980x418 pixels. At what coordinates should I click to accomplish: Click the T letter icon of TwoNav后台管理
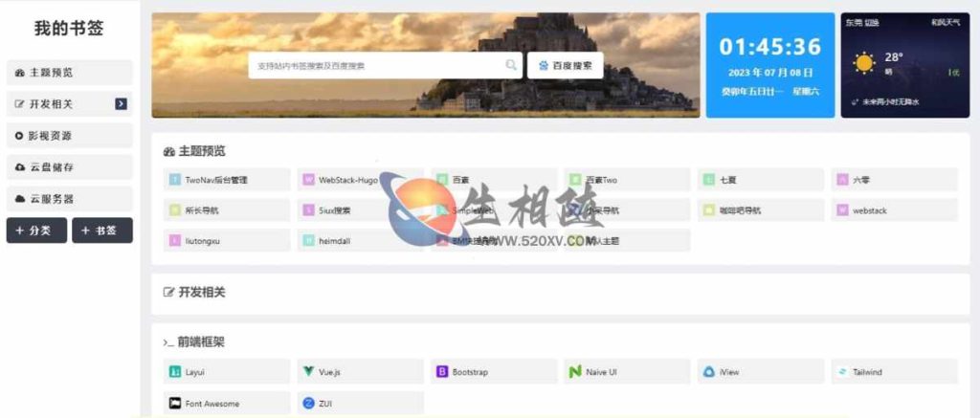coord(175,180)
